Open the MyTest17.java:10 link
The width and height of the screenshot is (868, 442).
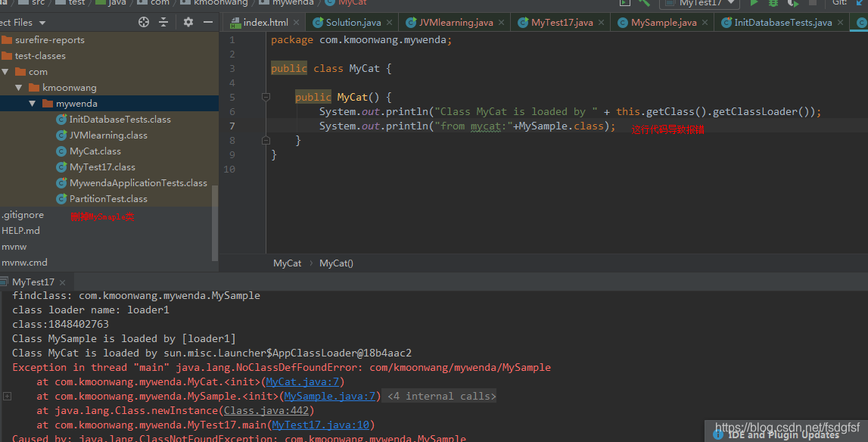(321, 425)
